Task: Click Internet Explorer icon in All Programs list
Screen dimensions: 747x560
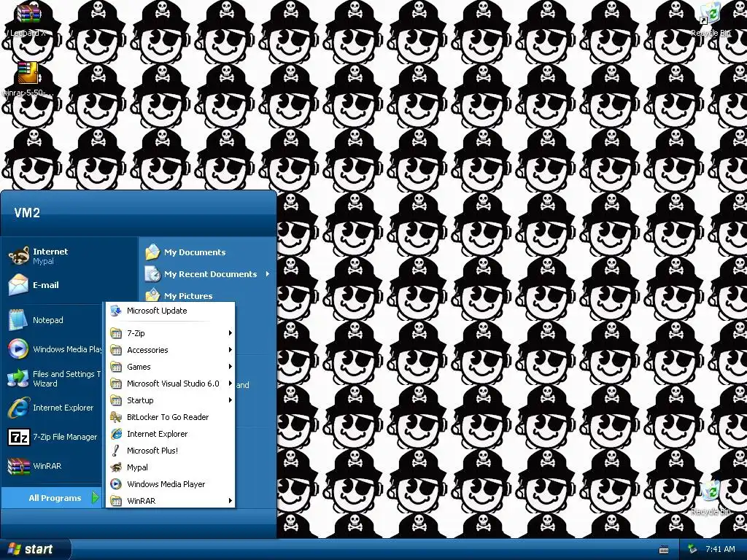Action: pyautogui.click(x=116, y=434)
